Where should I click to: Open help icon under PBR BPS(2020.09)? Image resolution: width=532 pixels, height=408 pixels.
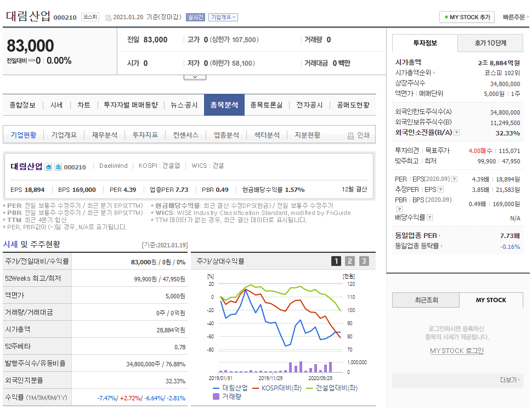(399, 209)
